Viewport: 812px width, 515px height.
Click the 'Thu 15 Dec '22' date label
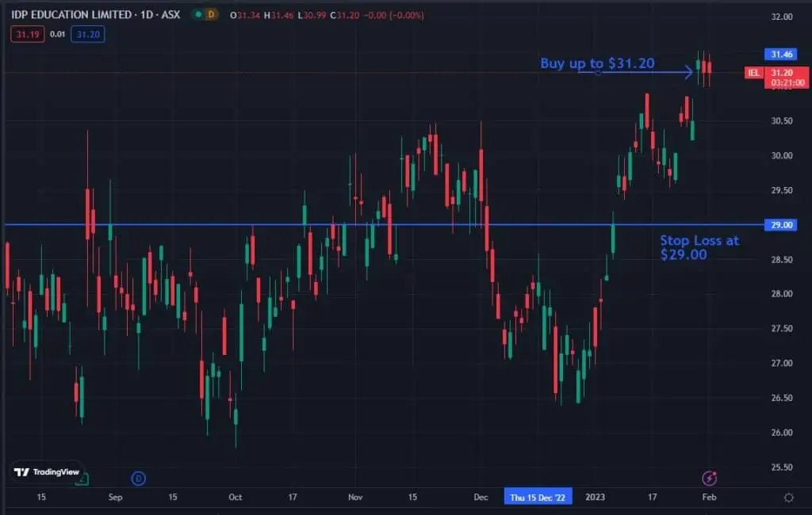538,497
